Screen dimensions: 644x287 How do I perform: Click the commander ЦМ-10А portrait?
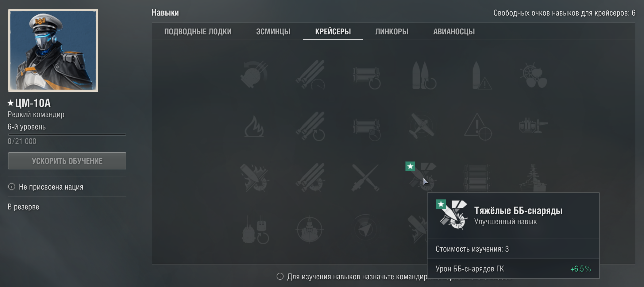tap(53, 50)
